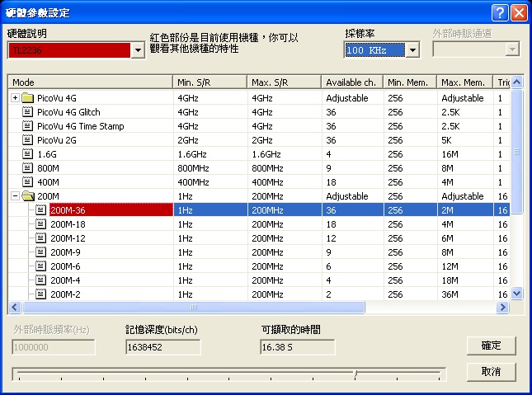Select the 1.6G mode icon
This screenshot has height=395, width=532.
[x=27, y=154]
